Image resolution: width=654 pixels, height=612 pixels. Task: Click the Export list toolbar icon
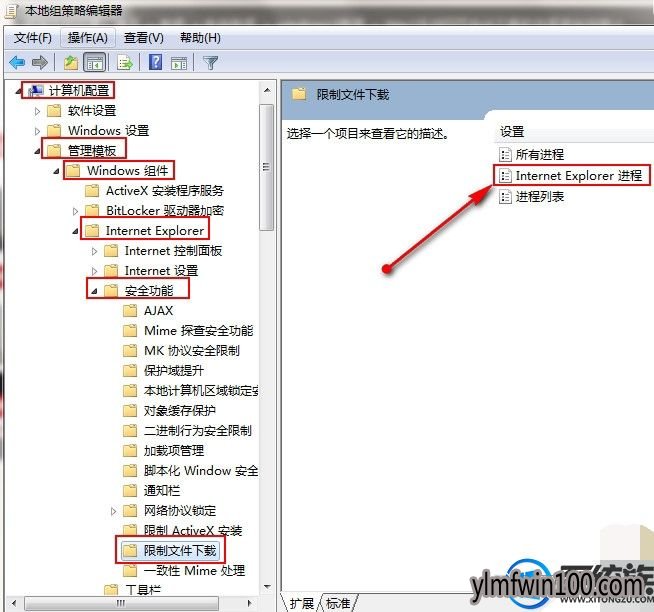(125, 63)
